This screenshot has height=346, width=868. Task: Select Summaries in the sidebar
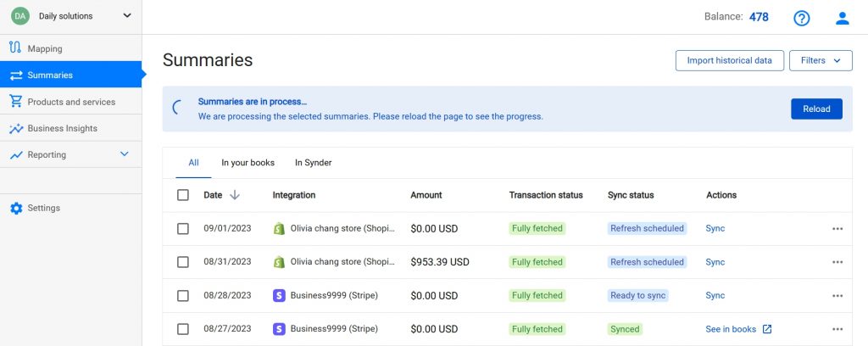71,75
